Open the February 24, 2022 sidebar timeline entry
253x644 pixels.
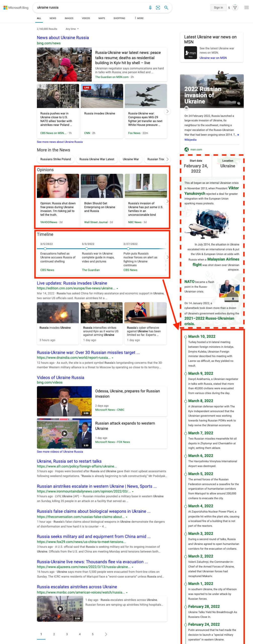pos(204,624)
